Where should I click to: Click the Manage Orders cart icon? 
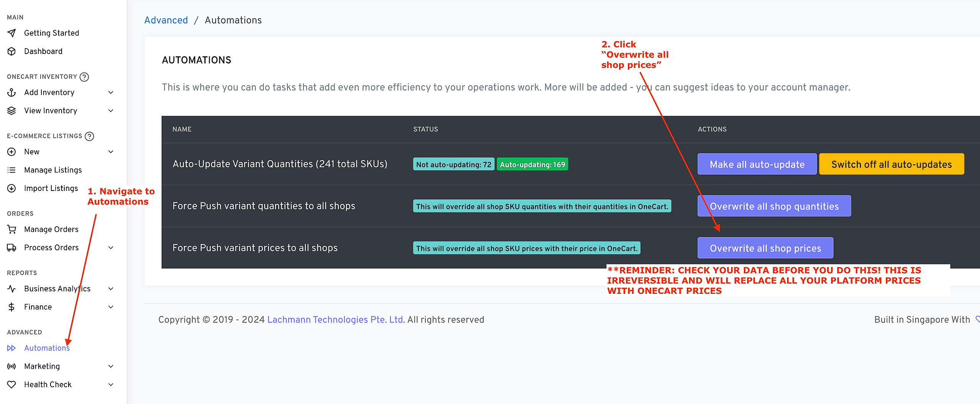click(x=11, y=229)
